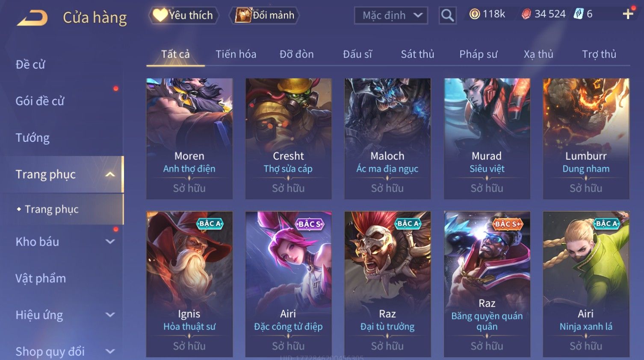Switch to the Tiến hóa tab
The image size is (644, 360).
click(236, 54)
